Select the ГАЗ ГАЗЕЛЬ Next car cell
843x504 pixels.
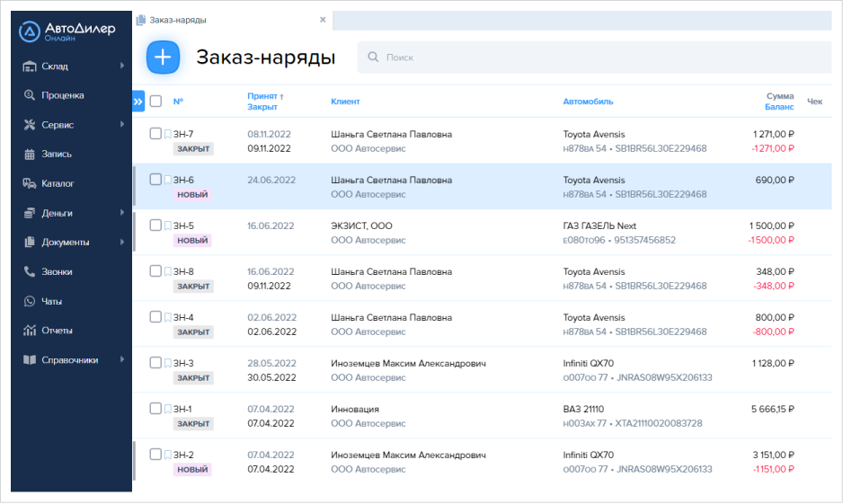click(x=599, y=225)
